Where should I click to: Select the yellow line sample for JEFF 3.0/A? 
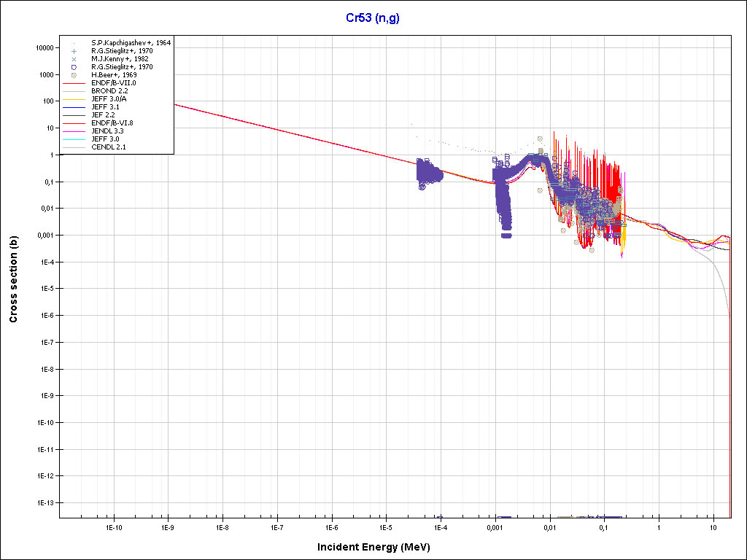[74, 99]
